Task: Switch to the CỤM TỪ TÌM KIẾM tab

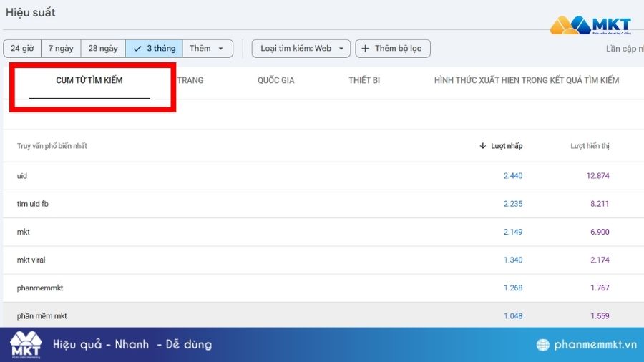Action: (89, 80)
